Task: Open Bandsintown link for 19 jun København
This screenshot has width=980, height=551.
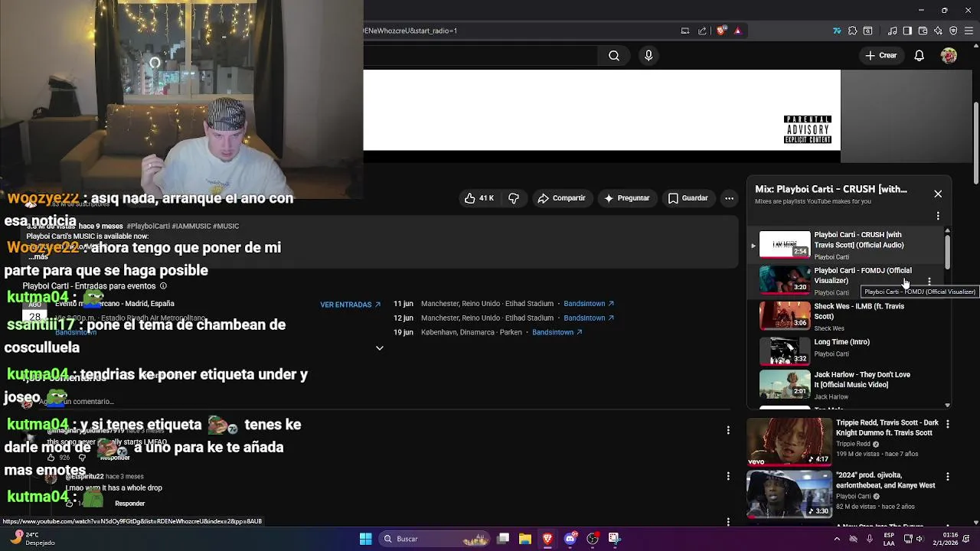Action: (x=557, y=332)
